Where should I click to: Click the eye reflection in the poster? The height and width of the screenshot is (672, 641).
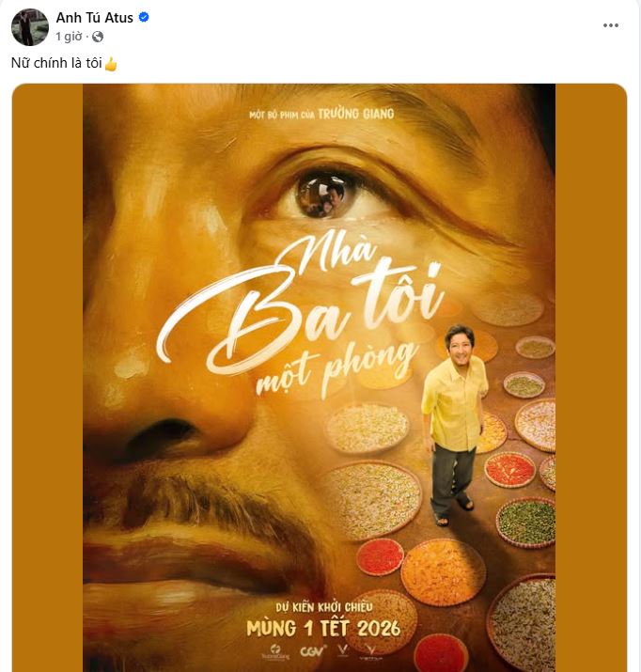323,193
